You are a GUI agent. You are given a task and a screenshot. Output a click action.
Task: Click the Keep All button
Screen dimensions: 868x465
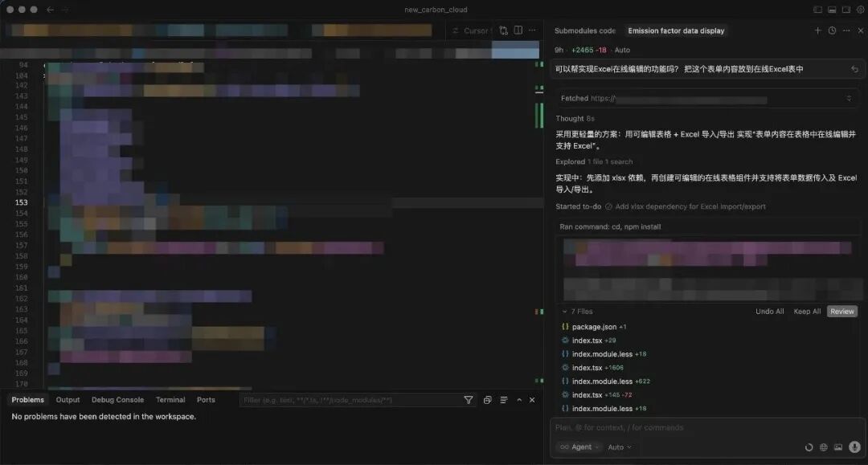(807, 312)
